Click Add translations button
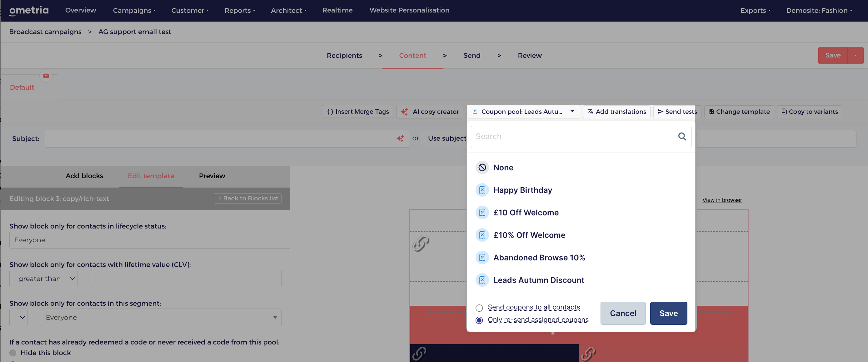The width and height of the screenshot is (868, 362). [x=617, y=112]
